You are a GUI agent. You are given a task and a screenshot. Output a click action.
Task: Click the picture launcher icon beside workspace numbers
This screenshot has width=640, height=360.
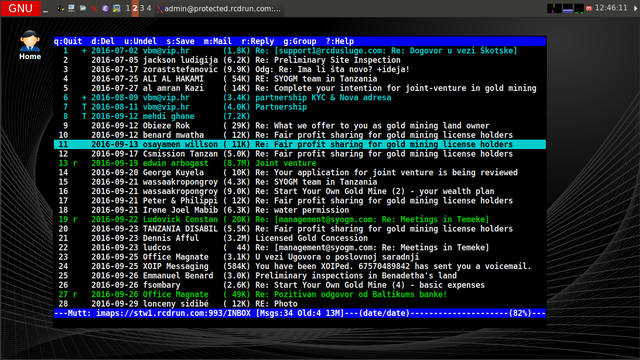117,8
